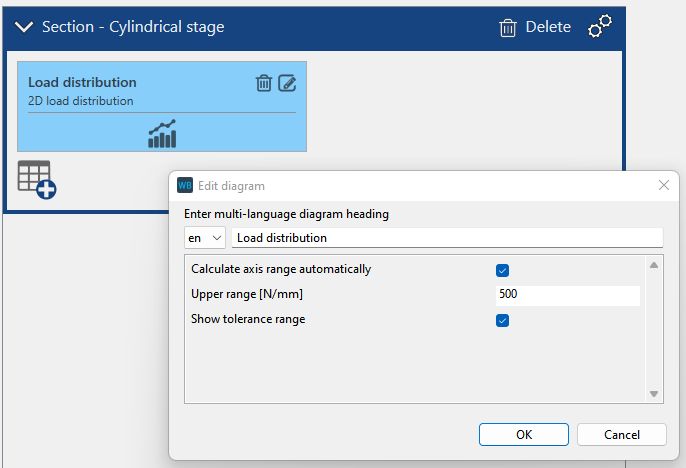This screenshot has height=468, width=686.
Task: Open section settings via gears icon
Action: click(x=600, y=27)
